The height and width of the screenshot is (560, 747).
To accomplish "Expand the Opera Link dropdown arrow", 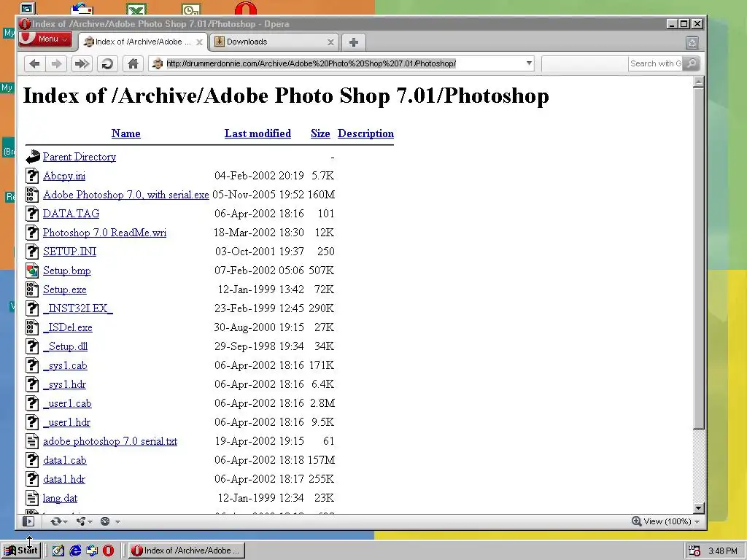I will [65, 522].
